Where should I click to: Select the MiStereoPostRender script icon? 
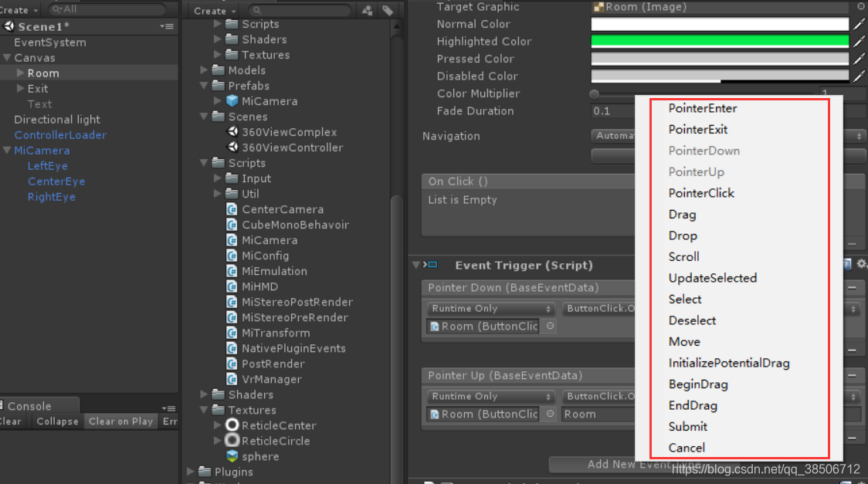232,303
